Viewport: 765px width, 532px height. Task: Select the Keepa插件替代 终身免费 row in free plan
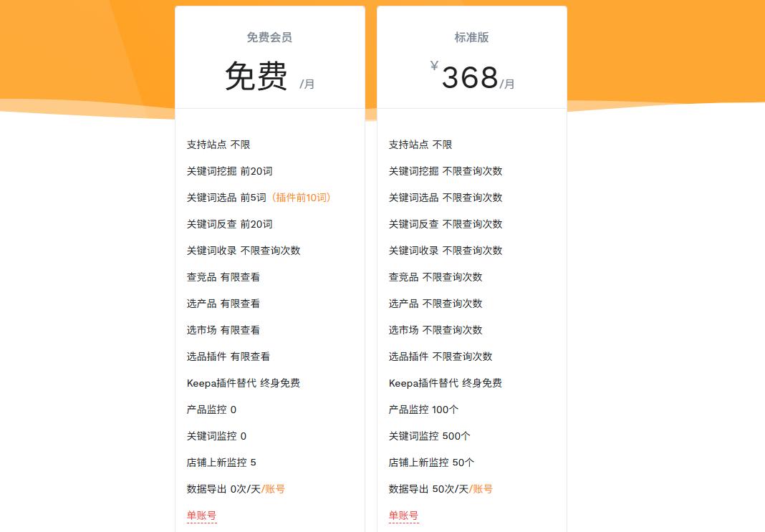point(243,382)
